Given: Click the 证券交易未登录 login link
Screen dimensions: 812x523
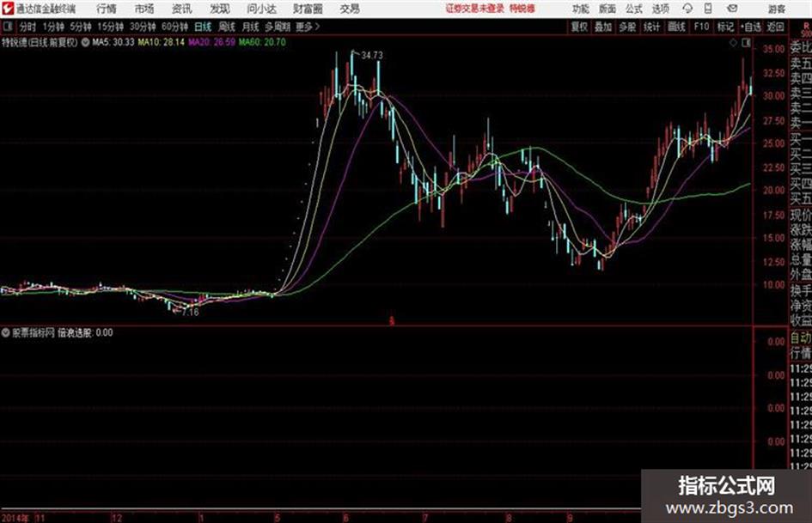Looking at the screenshot, I should [475, 9].
